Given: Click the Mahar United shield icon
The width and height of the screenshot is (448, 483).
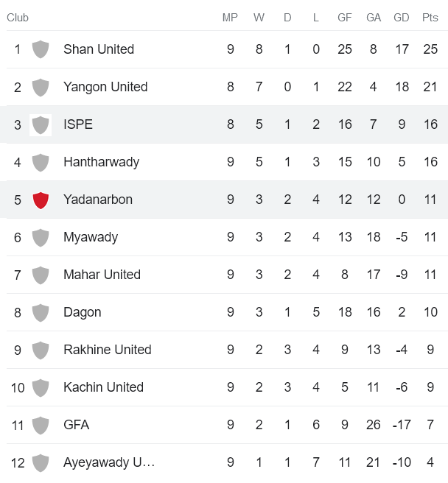Looking at the screenshot, I should click(41, 275).
